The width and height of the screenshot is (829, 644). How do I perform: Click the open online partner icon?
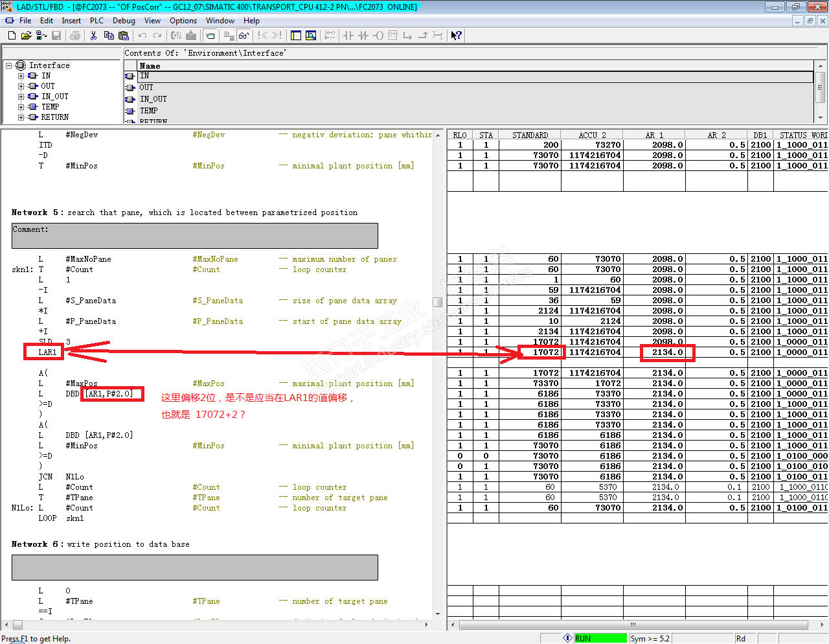(x=41, y=36)
